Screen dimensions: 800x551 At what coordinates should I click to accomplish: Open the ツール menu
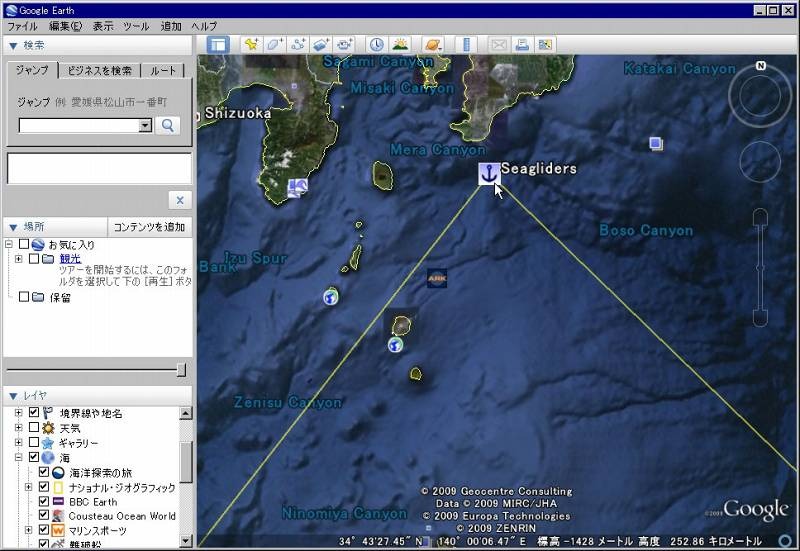[136, 26]
